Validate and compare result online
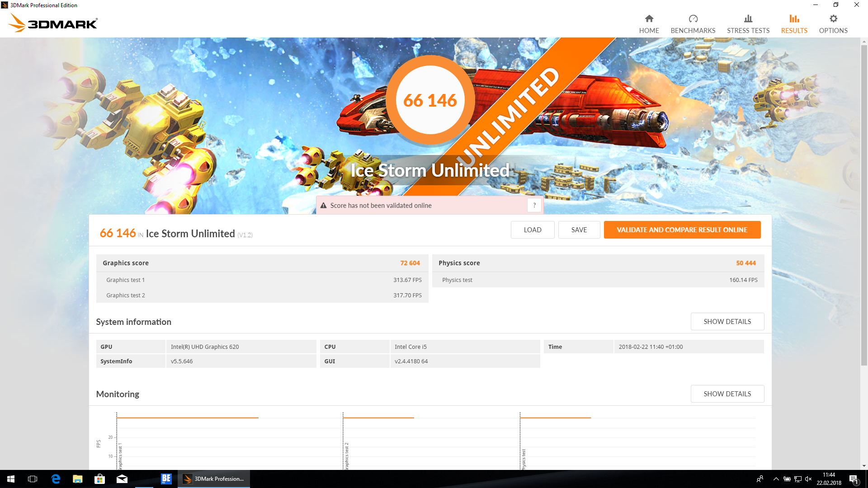Viewport: 868px width, 488px height. click(682, 230)
